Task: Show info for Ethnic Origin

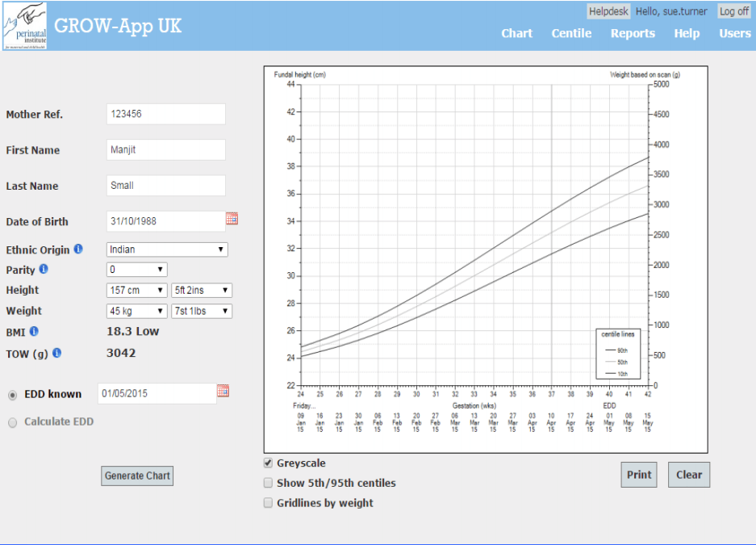Action: (78, 249)
